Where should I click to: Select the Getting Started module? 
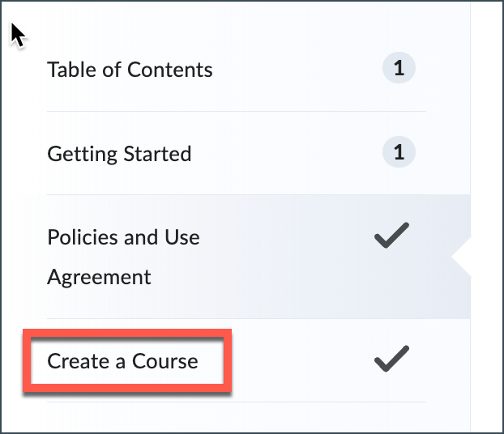[x=119, y=154]
